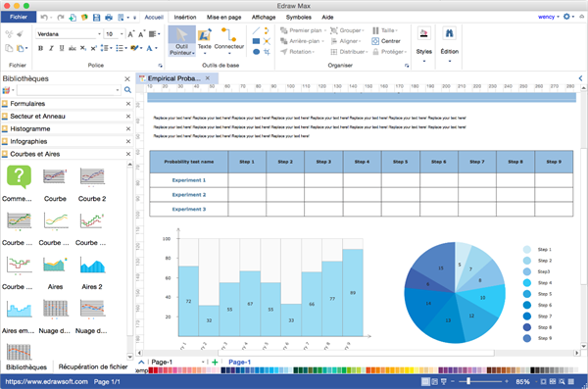This screenshot has width=588, height=389.
Task: Click the Comme... green question mark shape
Action: (x=18, y=184)
